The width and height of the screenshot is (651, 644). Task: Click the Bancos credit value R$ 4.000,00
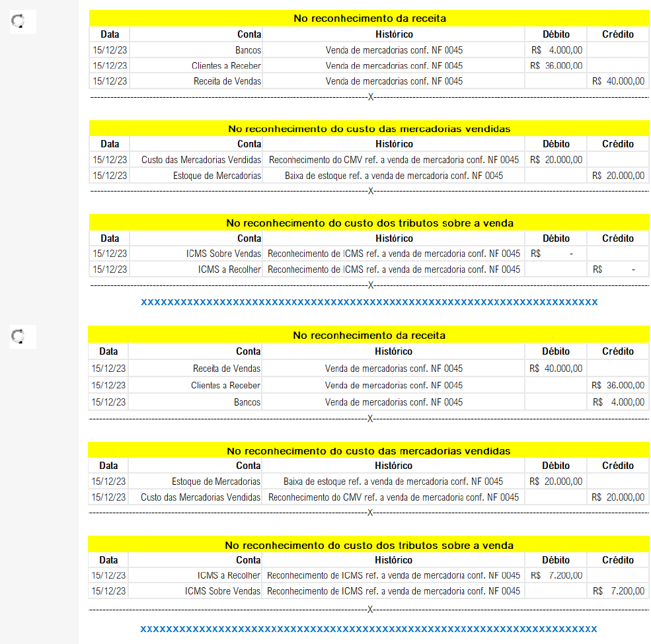point(618,402)
